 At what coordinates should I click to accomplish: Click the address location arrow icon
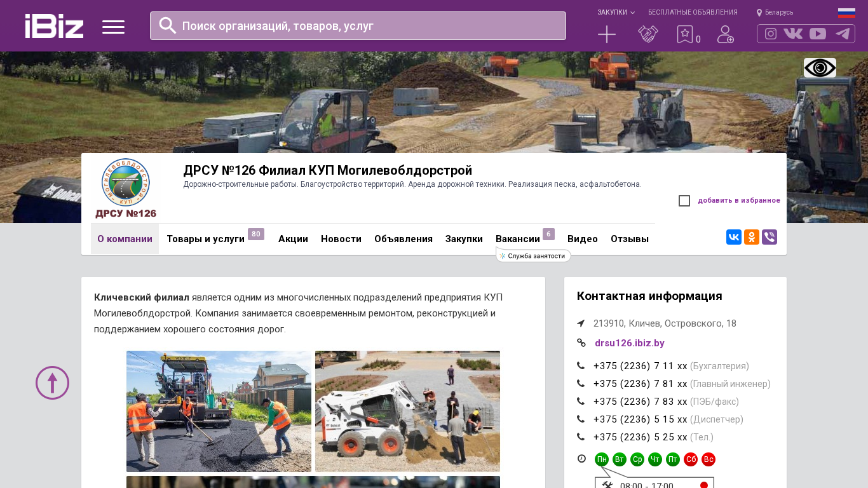tap(581, 323)
